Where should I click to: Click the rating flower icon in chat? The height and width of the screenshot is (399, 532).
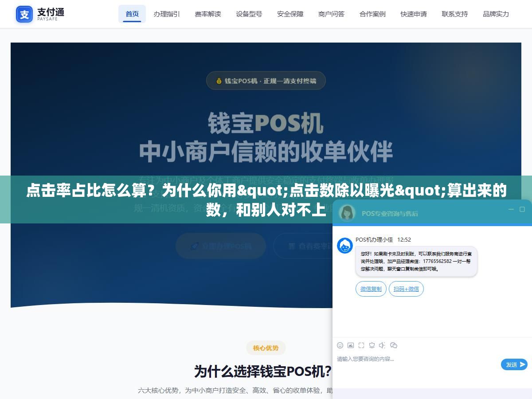pos(372,345)
